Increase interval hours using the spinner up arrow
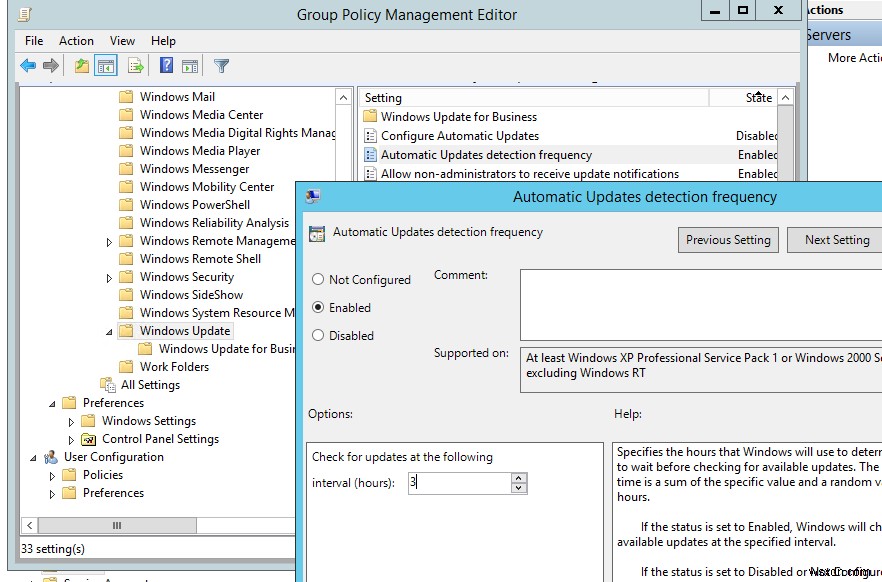The height and width of the screenshot is (582, 882). coord(518,477)
